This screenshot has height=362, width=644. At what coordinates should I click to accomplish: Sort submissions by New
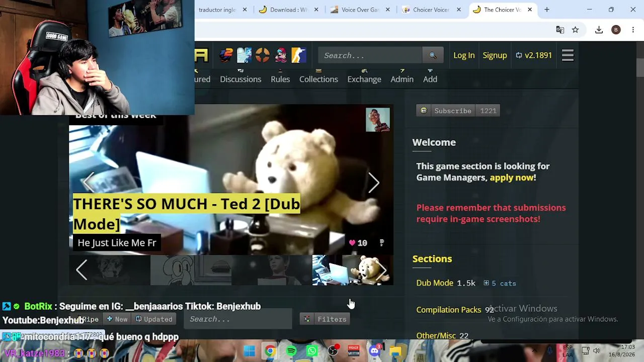[x=117, y=319]
